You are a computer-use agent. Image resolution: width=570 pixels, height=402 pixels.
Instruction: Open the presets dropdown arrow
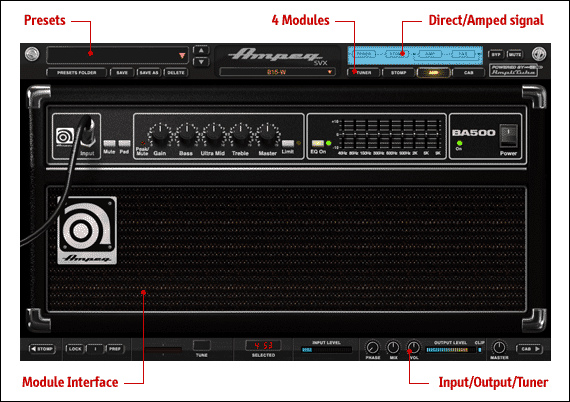click(182, 56)
